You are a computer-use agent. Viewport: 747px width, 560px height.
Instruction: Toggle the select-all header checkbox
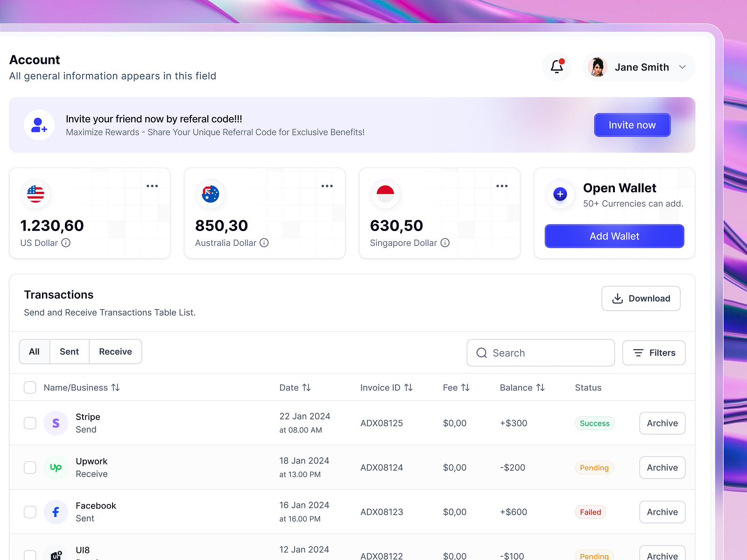[30, 387]
